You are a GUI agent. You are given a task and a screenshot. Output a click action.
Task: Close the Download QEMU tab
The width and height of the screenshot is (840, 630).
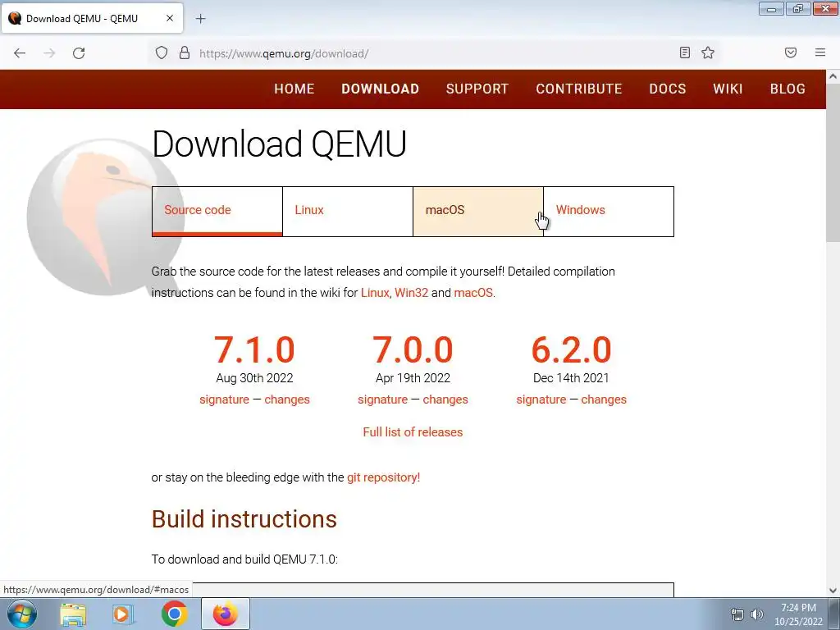tap(170, 18)
